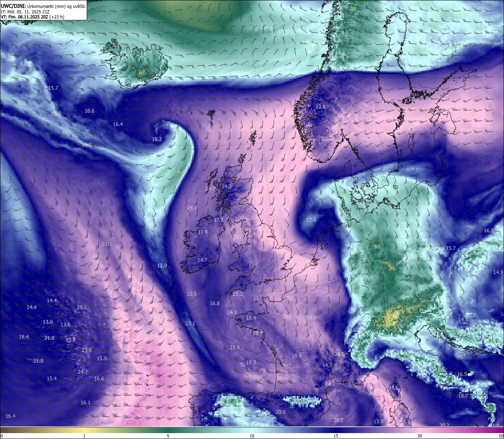Select the 19.3 value over France
The width and height of the screenshot is (504, 439).
coord(251,362)
